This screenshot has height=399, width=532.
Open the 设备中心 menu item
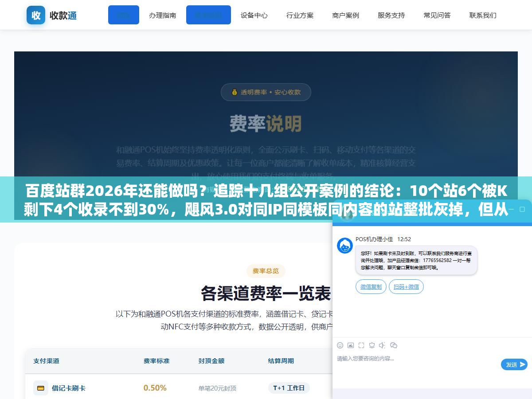254,15
